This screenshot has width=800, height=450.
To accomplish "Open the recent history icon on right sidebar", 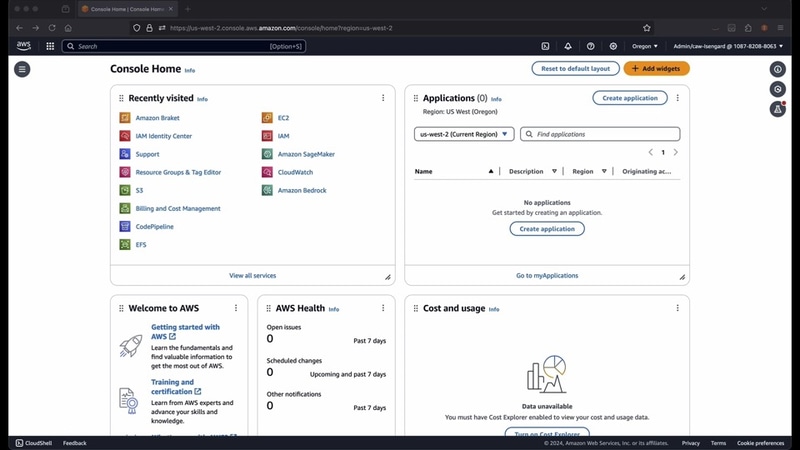I will (x=778, y=89).
